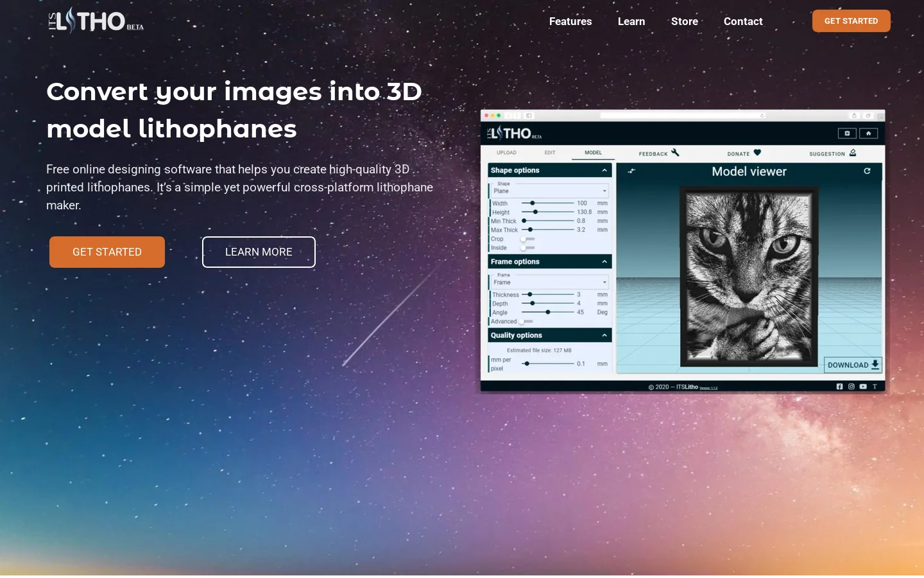Screen dimensions: 924x578
Task: Click paragraph starting "Free online designing software"
Action: 240,187
